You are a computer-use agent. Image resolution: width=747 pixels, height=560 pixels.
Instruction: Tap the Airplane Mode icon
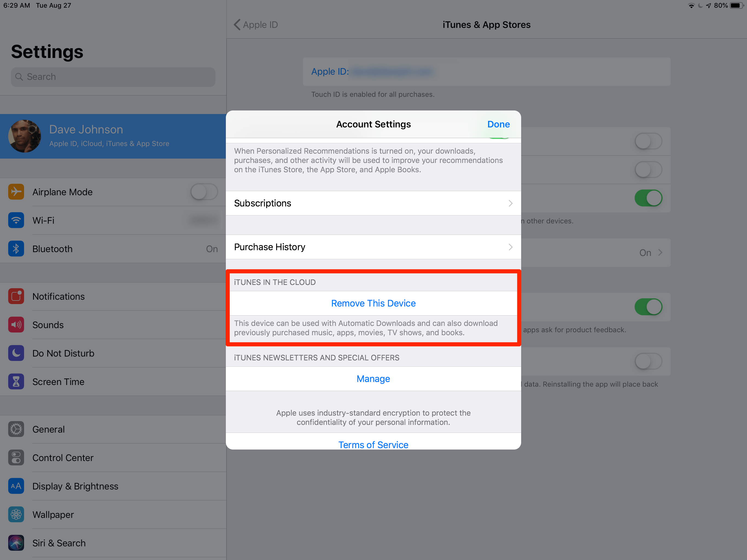(x=16, y=192)
